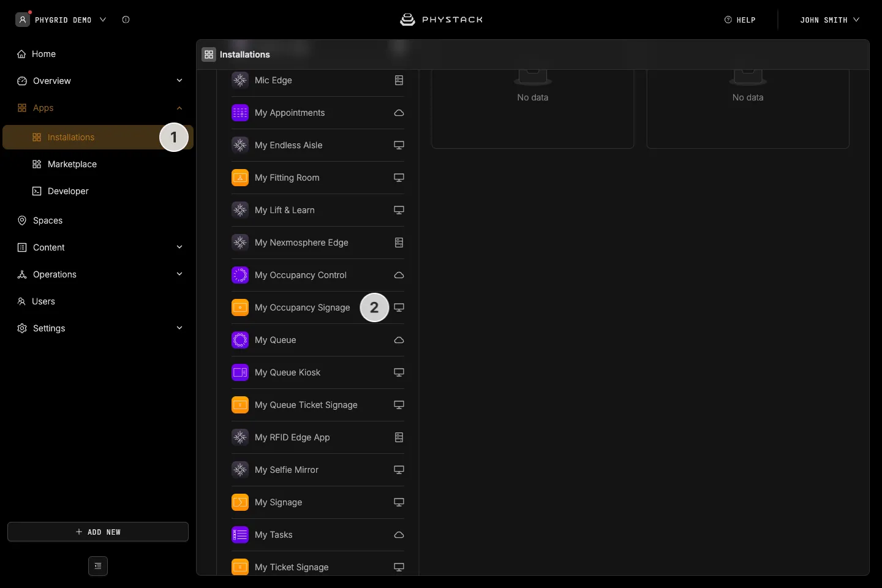This screenshot has width=882, height=588.
Task: Click the Add New button
Action: pos(98,532)
